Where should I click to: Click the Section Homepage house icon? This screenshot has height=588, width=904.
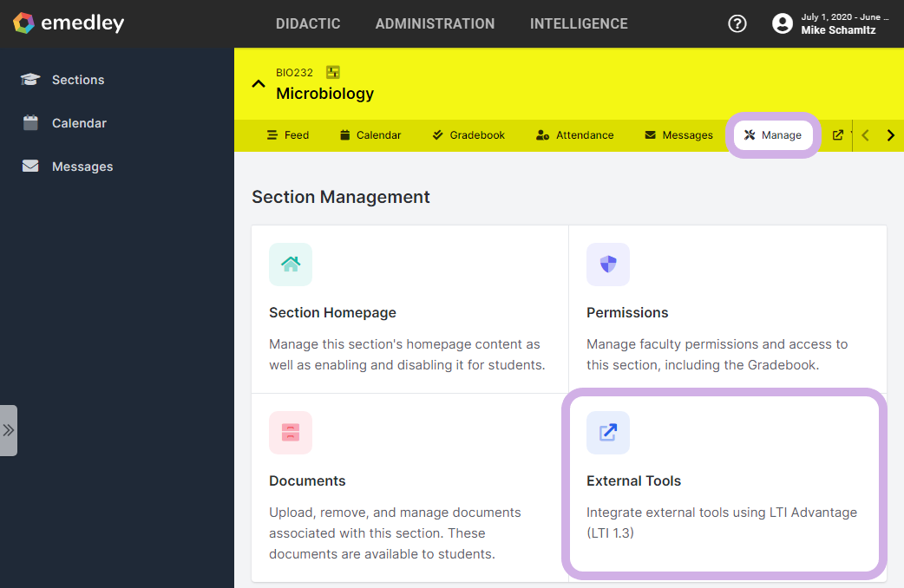(291, 265)
